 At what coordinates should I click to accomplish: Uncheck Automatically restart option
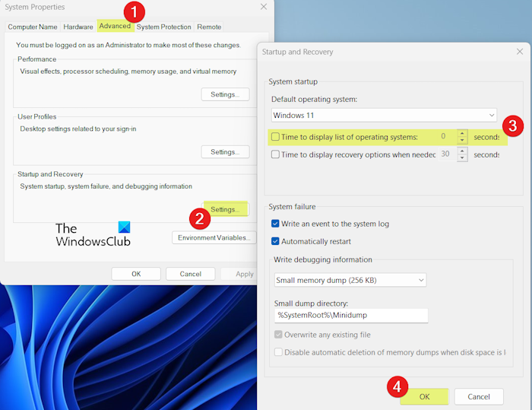pos(275,241)
